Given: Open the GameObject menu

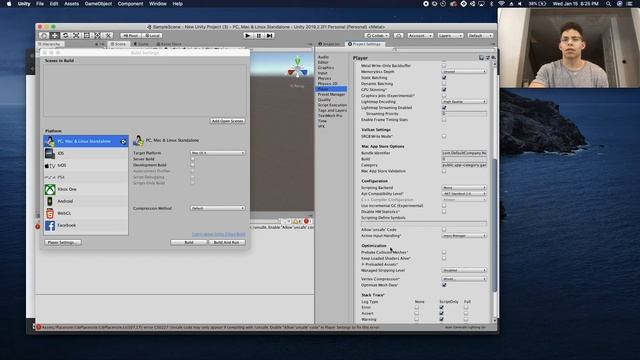Looking at the screenshot, I should pyautogui.click(x=98, y=4).
